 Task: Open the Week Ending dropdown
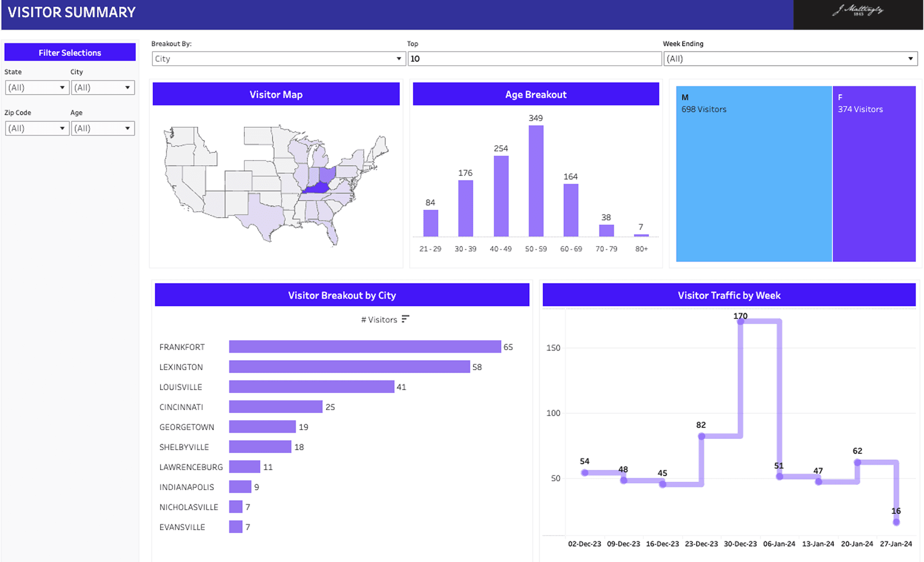(790, 59)
